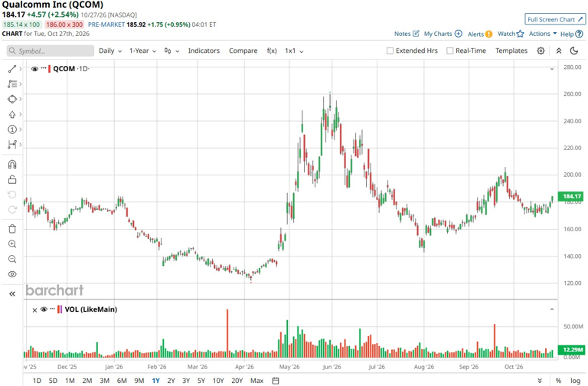Select the measure range tool
588x386 pixels.
coord(12,145)
